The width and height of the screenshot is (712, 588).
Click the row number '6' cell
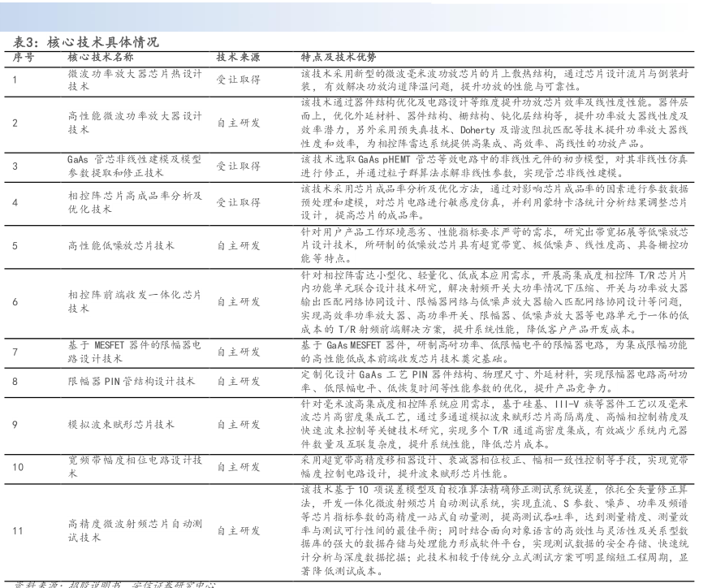[x=15, y=301]
